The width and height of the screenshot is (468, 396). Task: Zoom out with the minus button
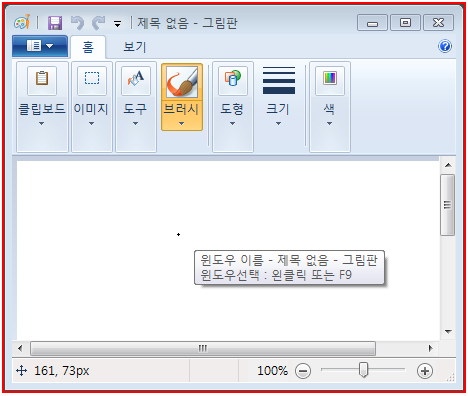point(303,371)
